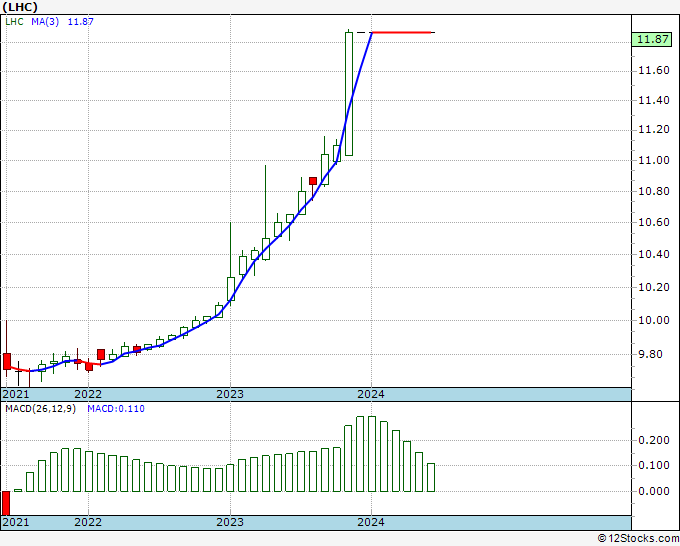Click the red MACD histogram bar at 2021
The image size is (680, 546).
click(x=6, y=503)
